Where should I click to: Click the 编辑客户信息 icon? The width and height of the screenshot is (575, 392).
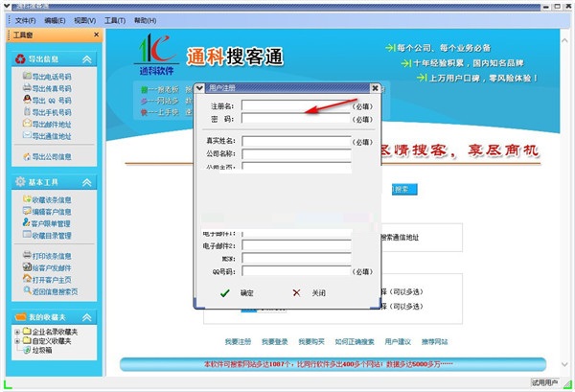(x=27, y=211)
